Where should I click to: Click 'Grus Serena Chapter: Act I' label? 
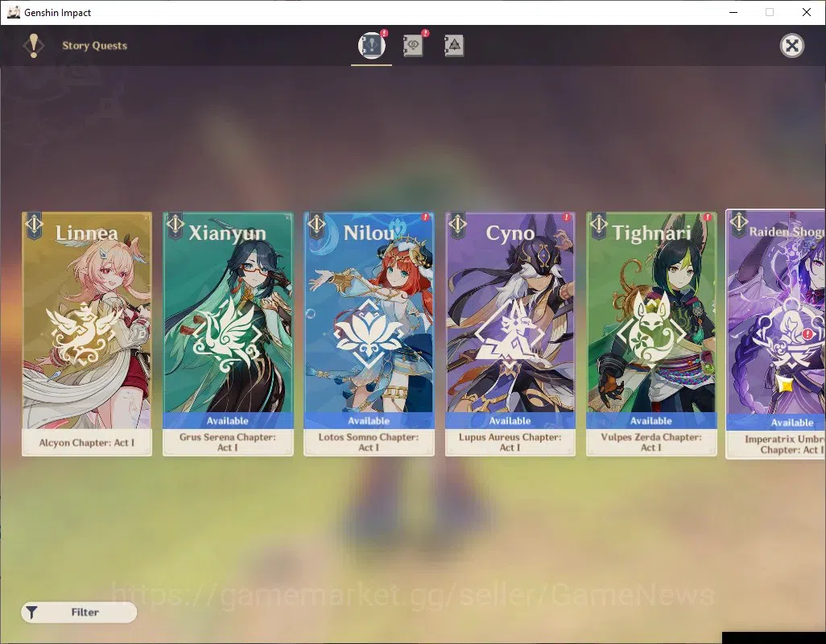(228, 442)
